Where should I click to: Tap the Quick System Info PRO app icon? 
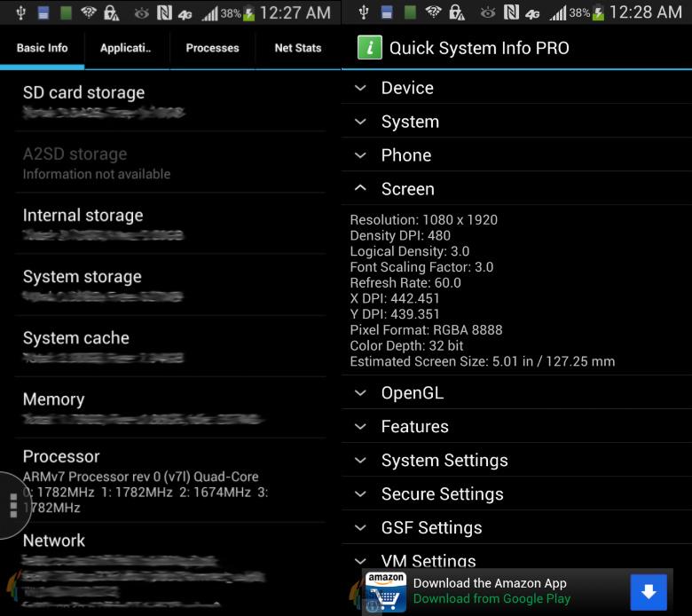coord(370,48)
